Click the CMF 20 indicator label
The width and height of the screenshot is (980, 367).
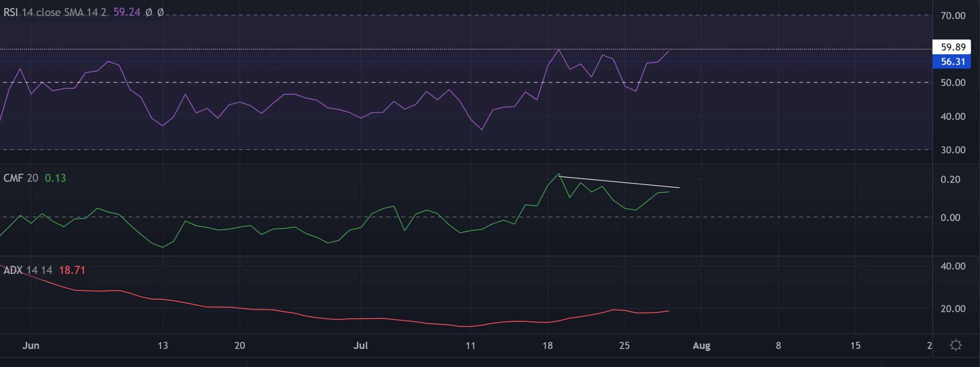pos(21,178)
